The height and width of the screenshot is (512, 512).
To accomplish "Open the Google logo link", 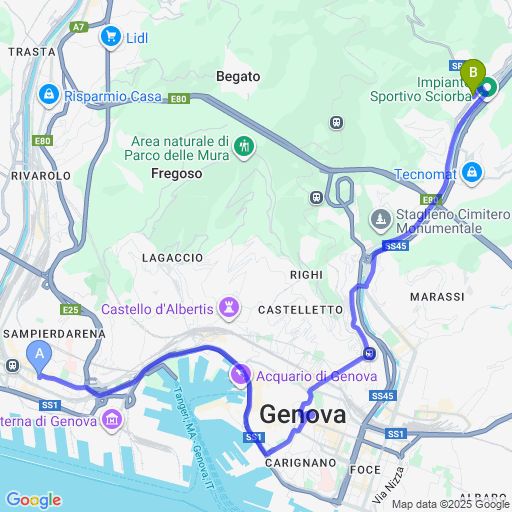I will click(34, 500).
